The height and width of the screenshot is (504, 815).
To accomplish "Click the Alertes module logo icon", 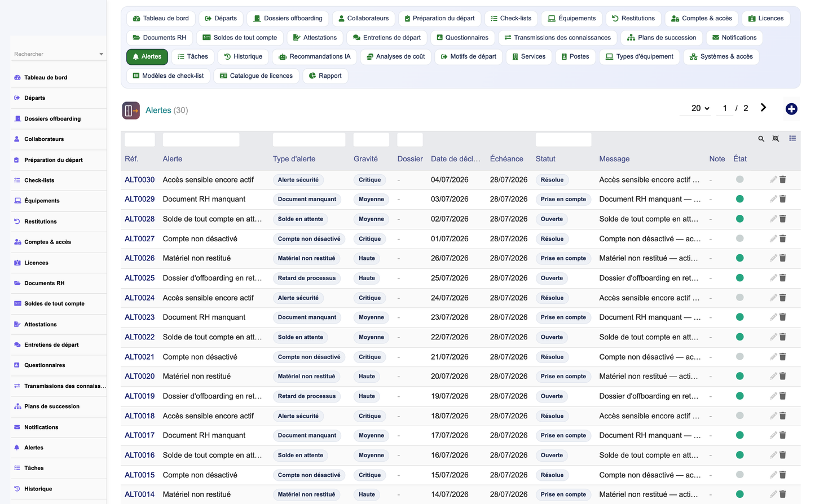I will (x=131, y=110).
